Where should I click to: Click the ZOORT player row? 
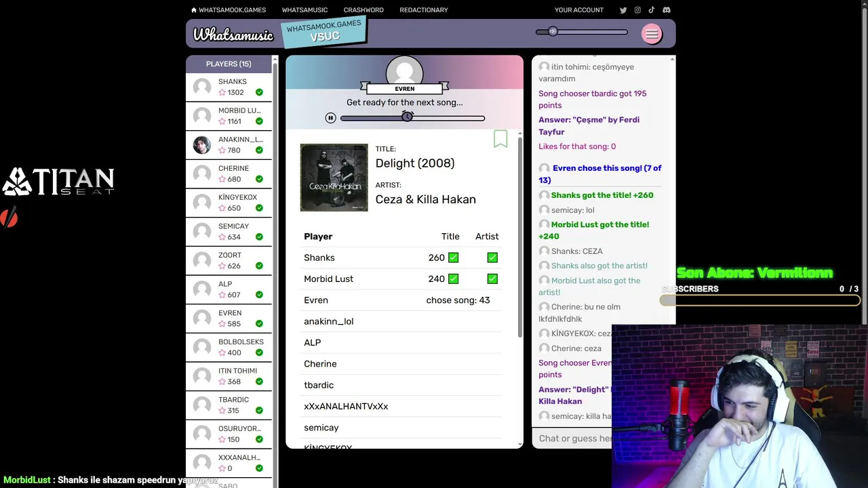(229, 260)
